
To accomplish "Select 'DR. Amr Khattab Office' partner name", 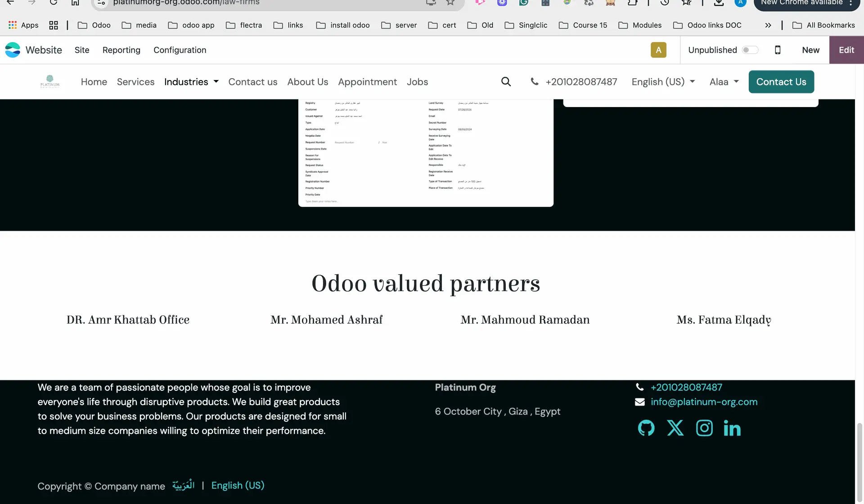I will [128, 320].
